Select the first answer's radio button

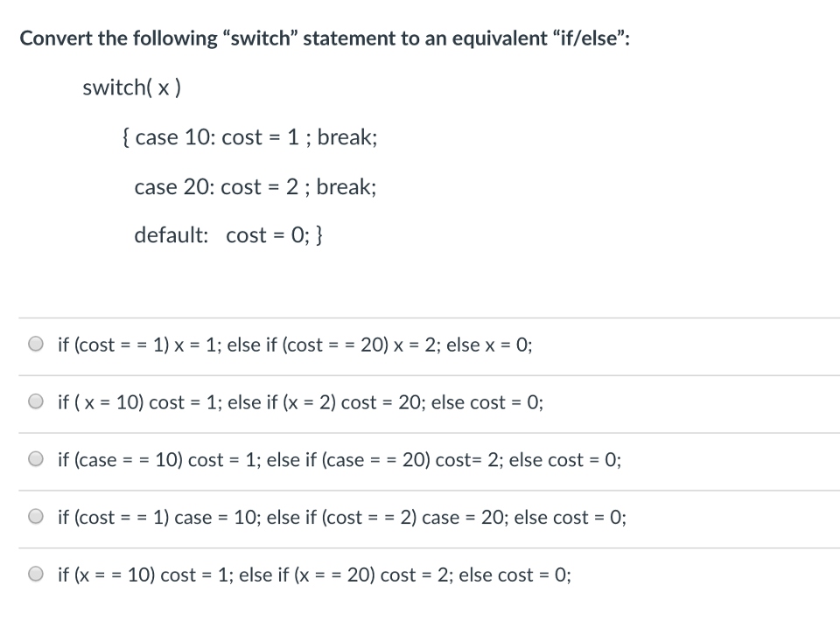point(36,344)
